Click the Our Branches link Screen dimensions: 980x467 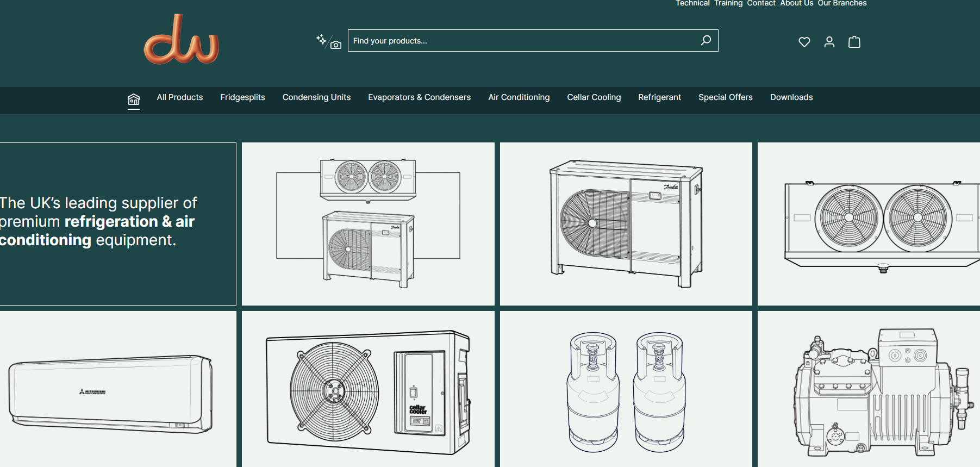pos(842,3)
